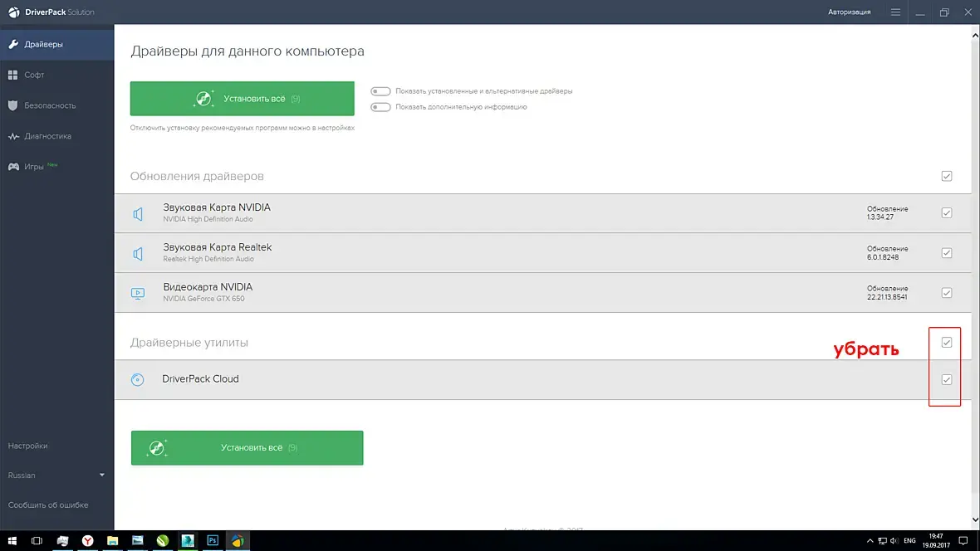This screenshot has width=980, height=551.
Task: Toggle Показать установленные и альтернативные драйверы
Action: [x=380, y=91]
